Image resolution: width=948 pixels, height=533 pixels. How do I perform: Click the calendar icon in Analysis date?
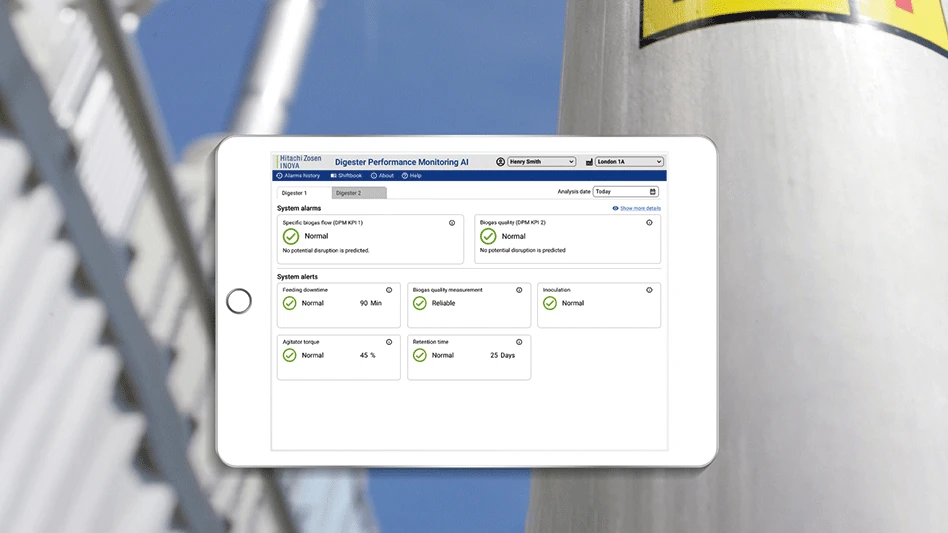tap(653, 192)
